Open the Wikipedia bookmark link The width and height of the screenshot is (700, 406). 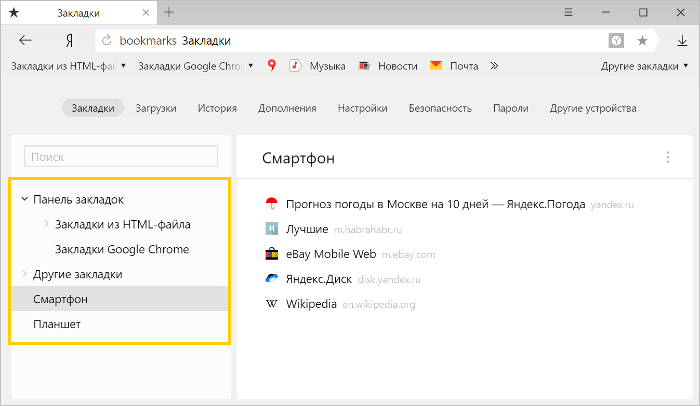click(311, 304)
